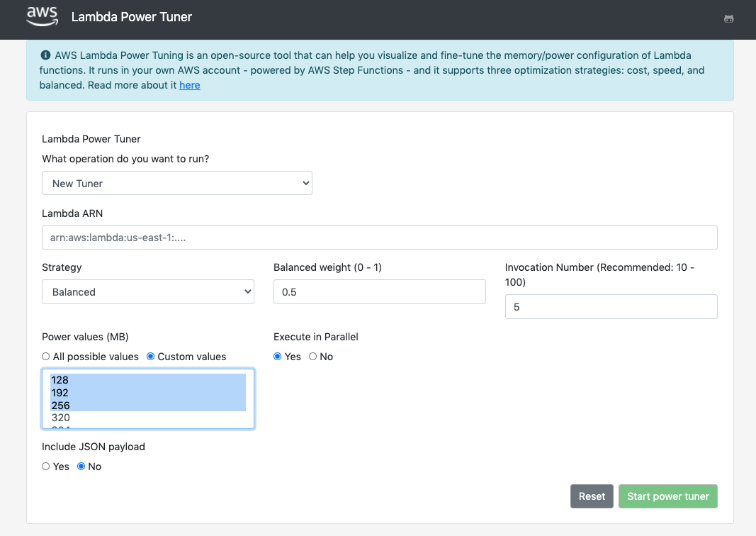Click the Balanced weight input with 0.5
Screen dimensions: 756x536
(380, 292)
